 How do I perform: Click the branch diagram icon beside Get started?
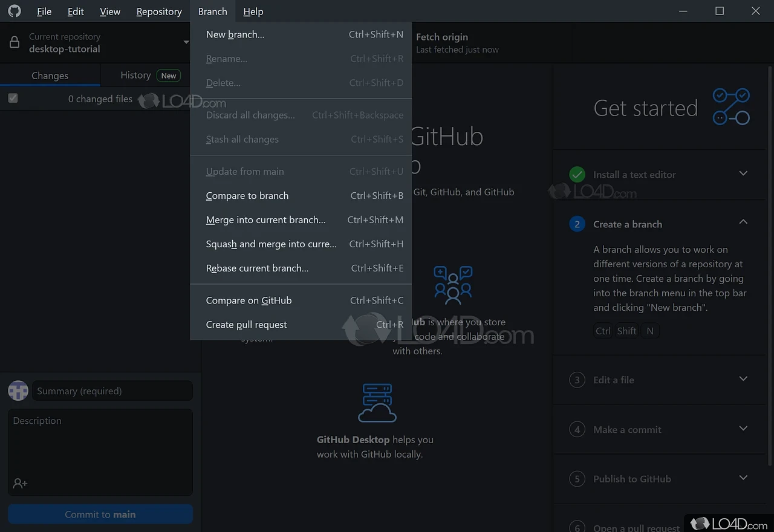point(731,107)
